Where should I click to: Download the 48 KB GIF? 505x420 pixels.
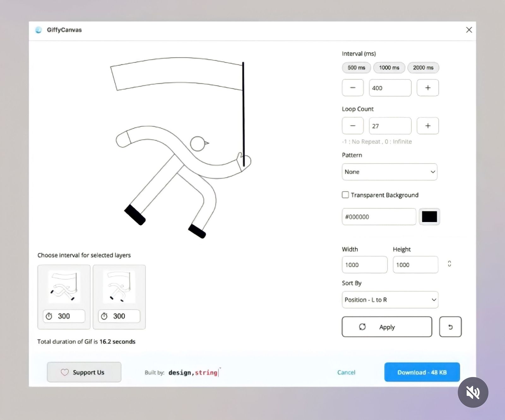pos(422,372)
